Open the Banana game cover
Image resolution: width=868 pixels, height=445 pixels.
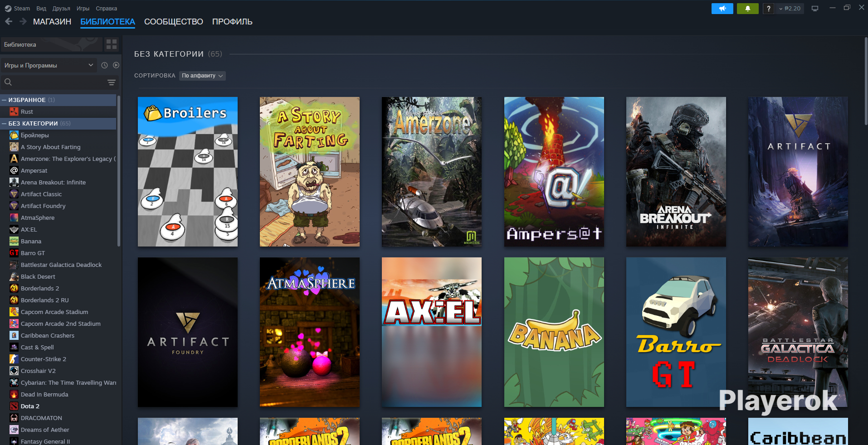click(x=554, y=332)
